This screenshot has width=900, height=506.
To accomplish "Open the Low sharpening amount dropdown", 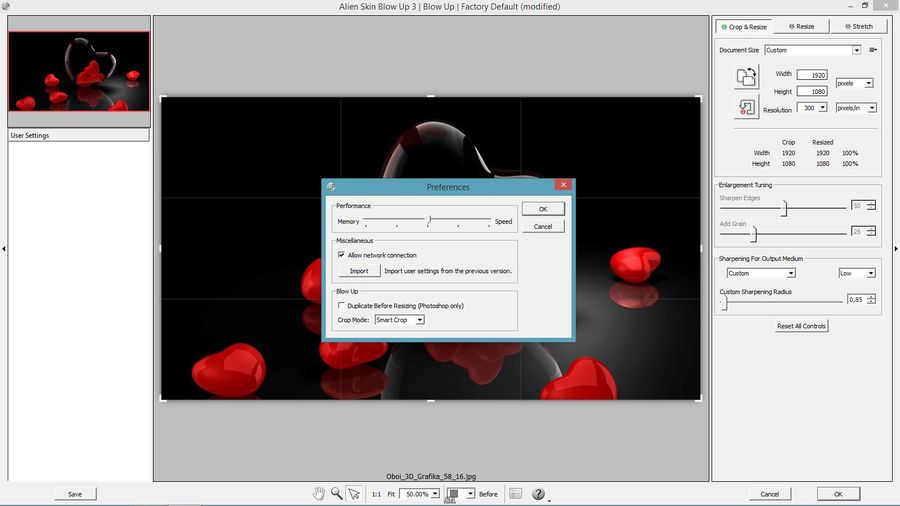I will tap(856, 273).
